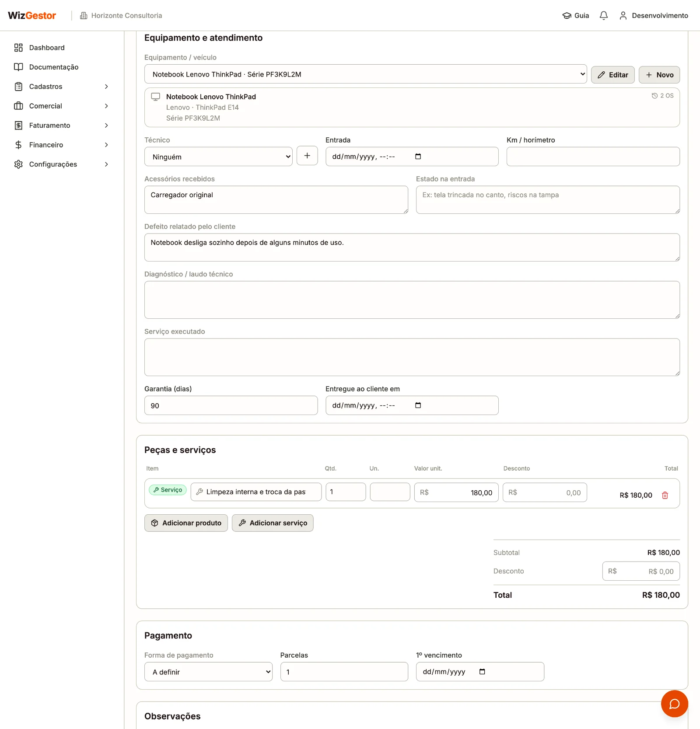Screen dimensions: 700x729
Task: Expand the Cadastros sidebar chevron
Action: tap(106, 87)
